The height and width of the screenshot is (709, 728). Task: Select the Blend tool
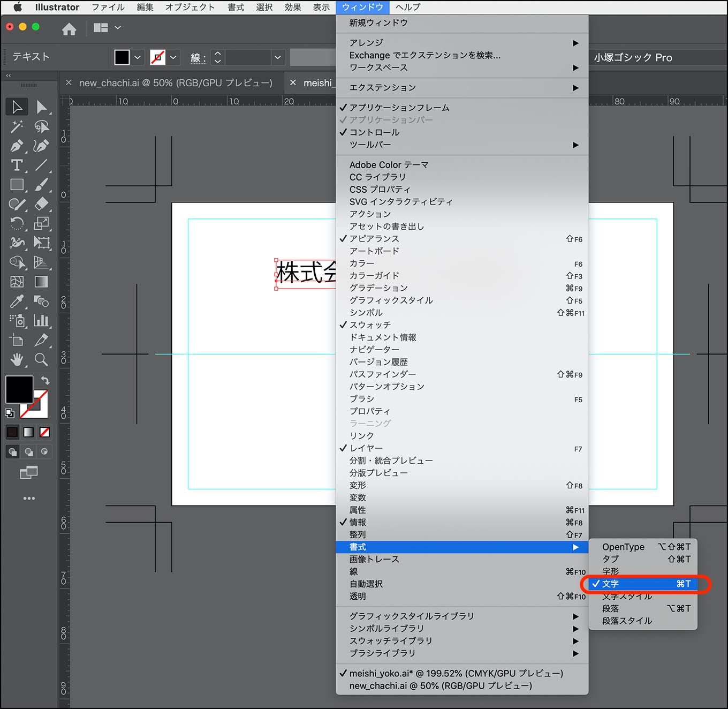pyautogui.click(x=42, y=301)
